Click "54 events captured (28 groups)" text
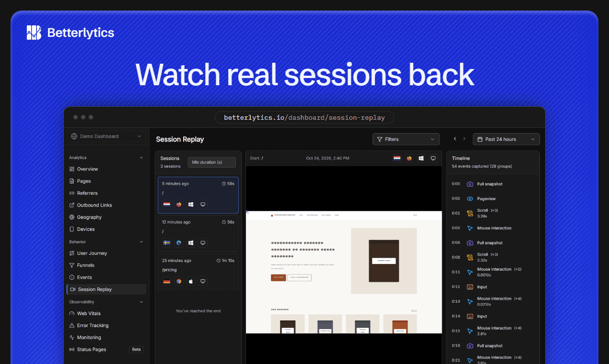The width and height of the screenshot is (609, 364). pos(482,166)
